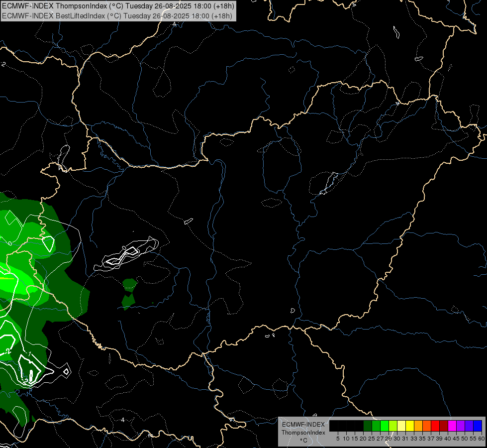Pick the orange 33–35 legend swatch
Screen dimensions: 487x448
coord(418,426)
